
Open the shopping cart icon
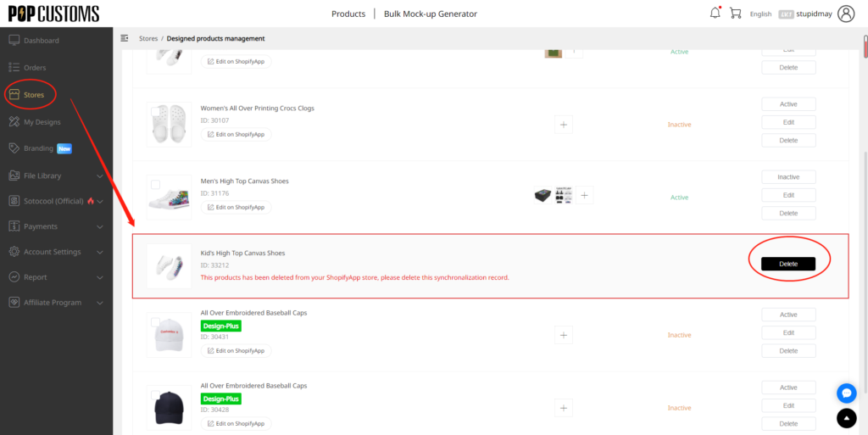[735, 14]
